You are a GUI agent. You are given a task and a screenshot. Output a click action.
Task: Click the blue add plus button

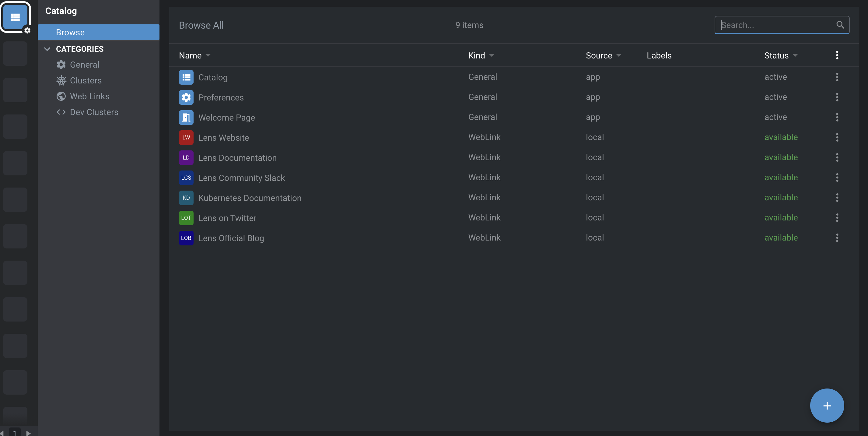coord(827,405)
